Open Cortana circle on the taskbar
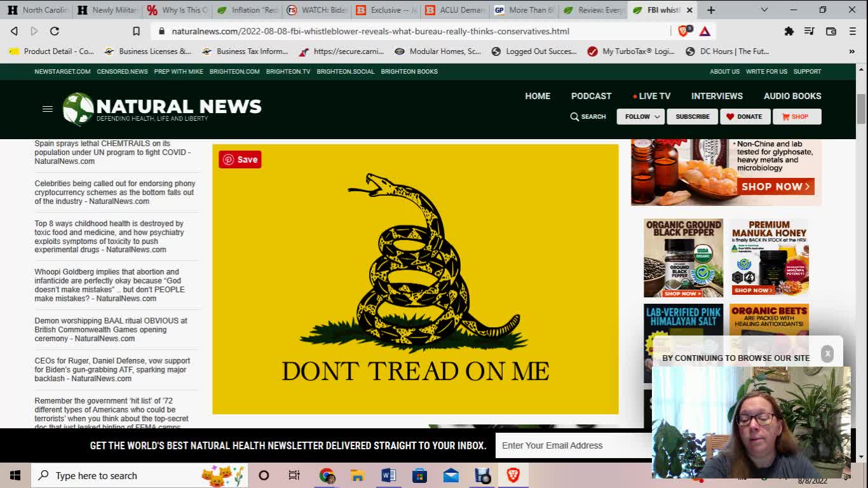Viewport: 868px width, 488px height. coord(264,475)
